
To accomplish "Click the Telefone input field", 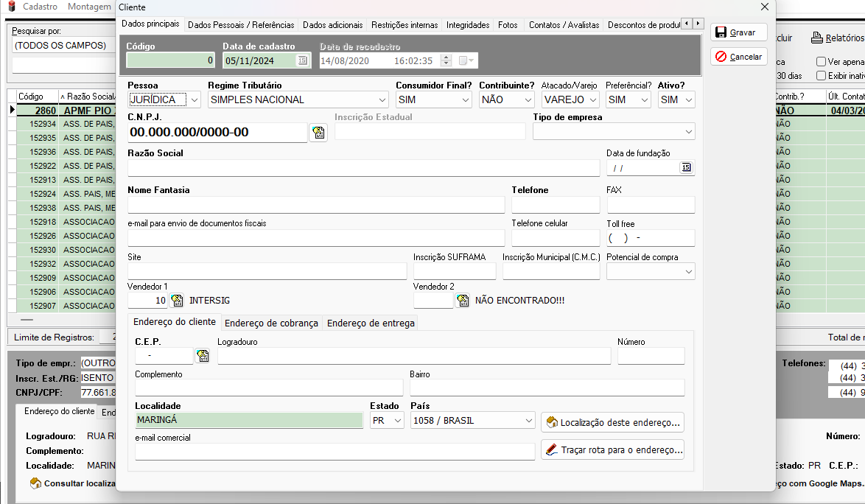I will [x=556, y=205].
